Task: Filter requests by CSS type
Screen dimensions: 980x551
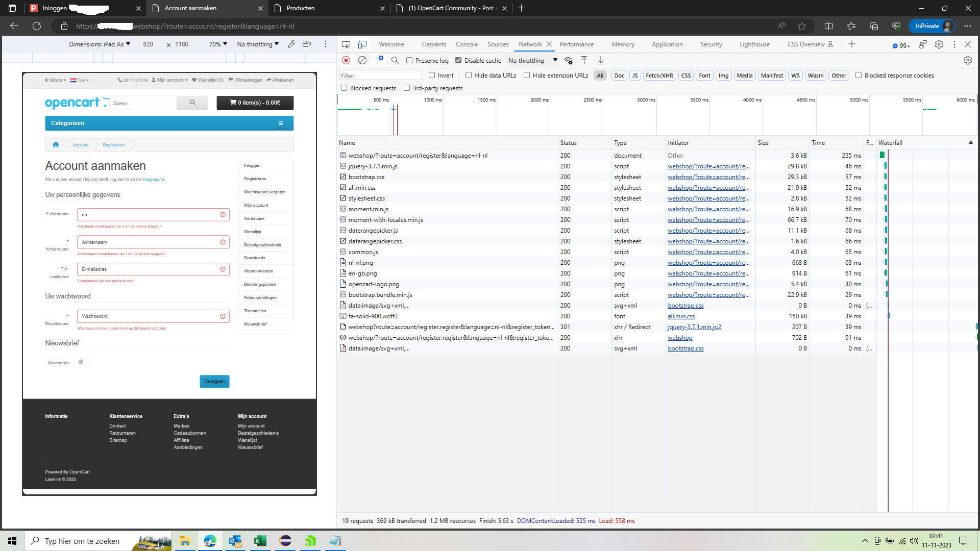Action: pos(686,76)
